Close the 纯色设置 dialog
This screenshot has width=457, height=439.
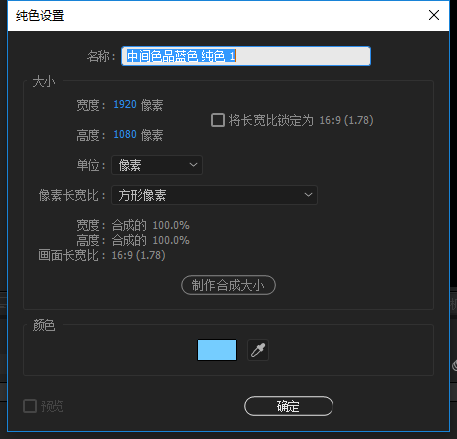tap(434, 15)
